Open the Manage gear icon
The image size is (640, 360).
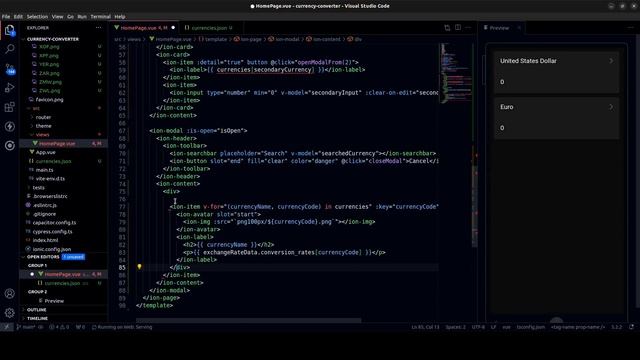(9, 313)
